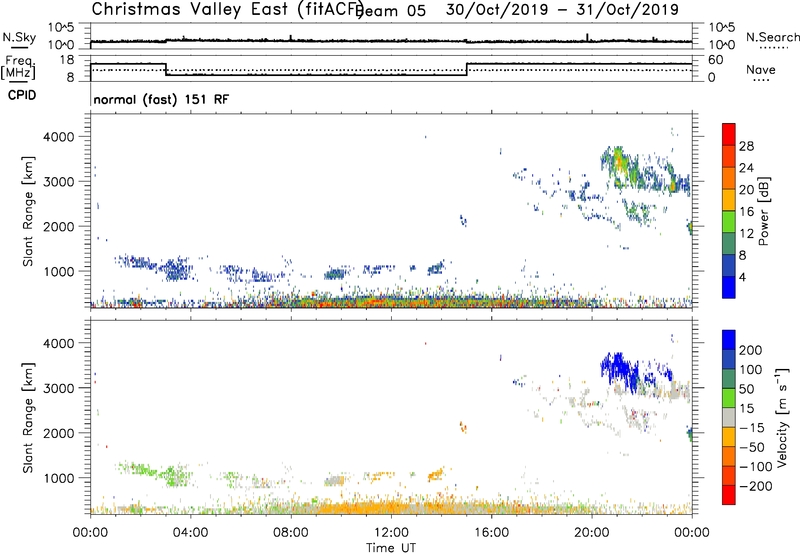Select the top blue segment of Velocity color bar

729,340
